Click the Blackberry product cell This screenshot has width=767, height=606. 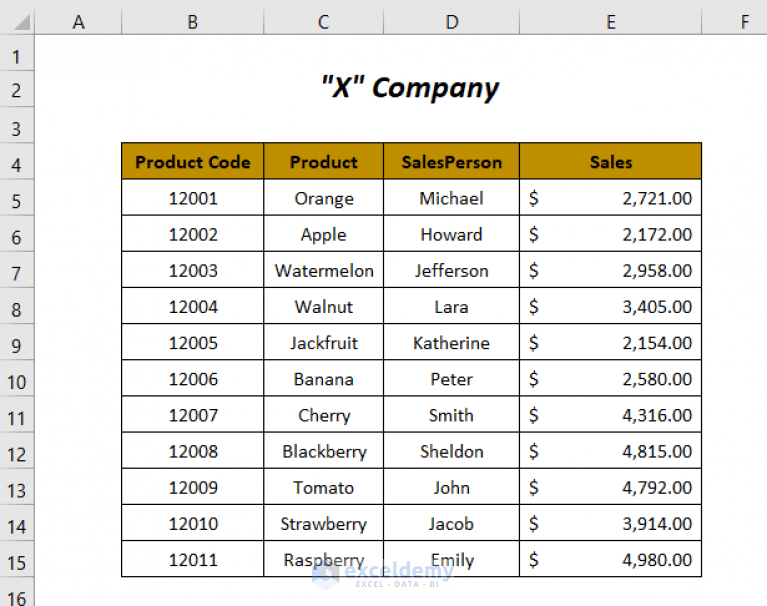pos(323,451)
